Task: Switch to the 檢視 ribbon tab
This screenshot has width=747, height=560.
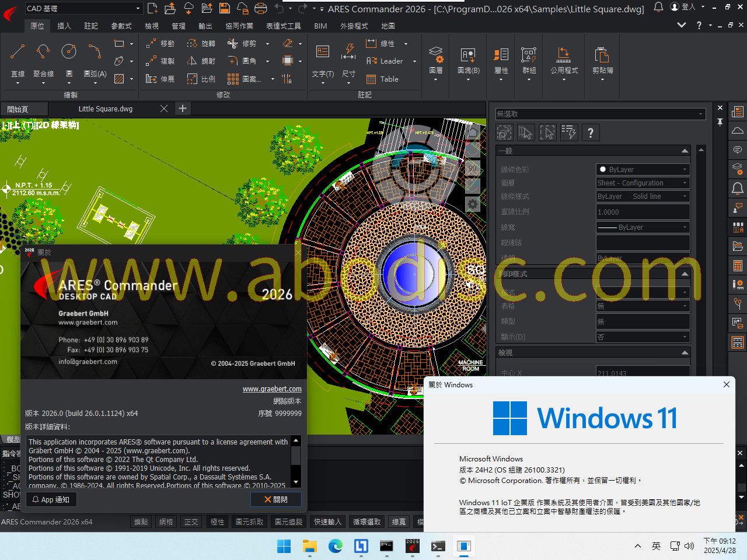Action: (x=152, y=26)
